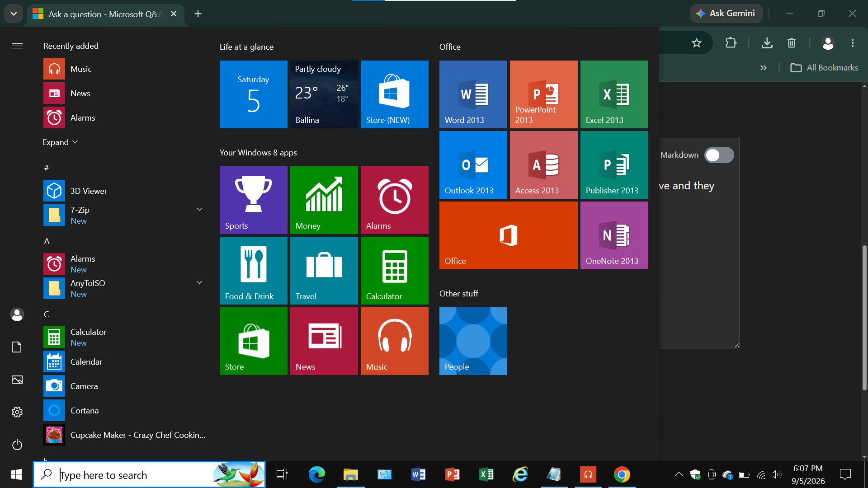The height and width of the screenshot is (488, 868).
Task: Open Task View on the taskbar
Action: [282, 474]
